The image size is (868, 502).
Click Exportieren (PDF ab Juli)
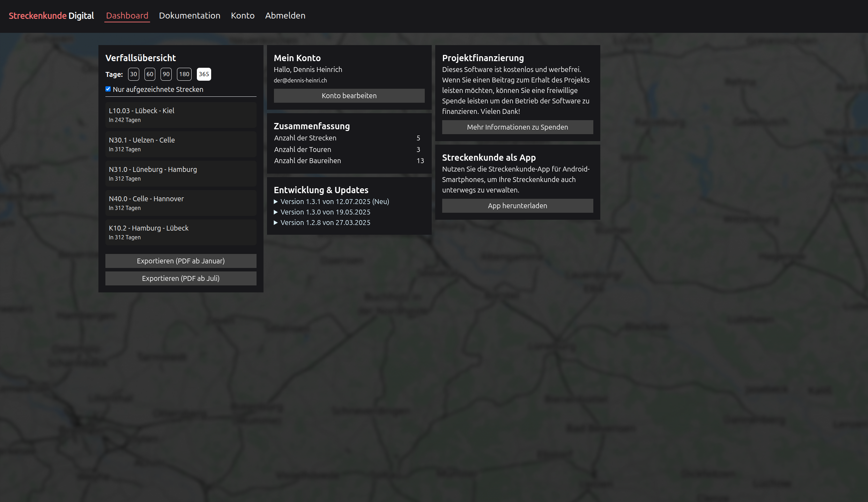click(x=181, y=278)
